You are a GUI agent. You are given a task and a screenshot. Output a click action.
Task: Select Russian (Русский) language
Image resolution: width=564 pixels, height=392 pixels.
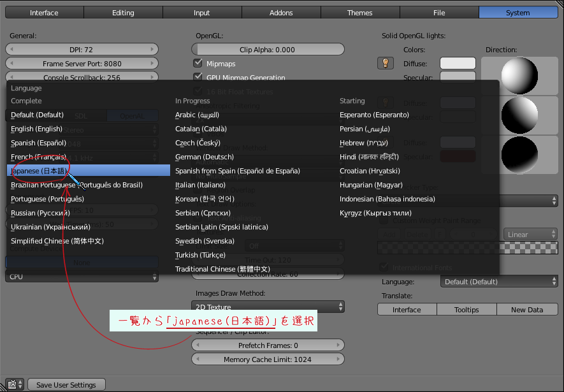(89, 213)
